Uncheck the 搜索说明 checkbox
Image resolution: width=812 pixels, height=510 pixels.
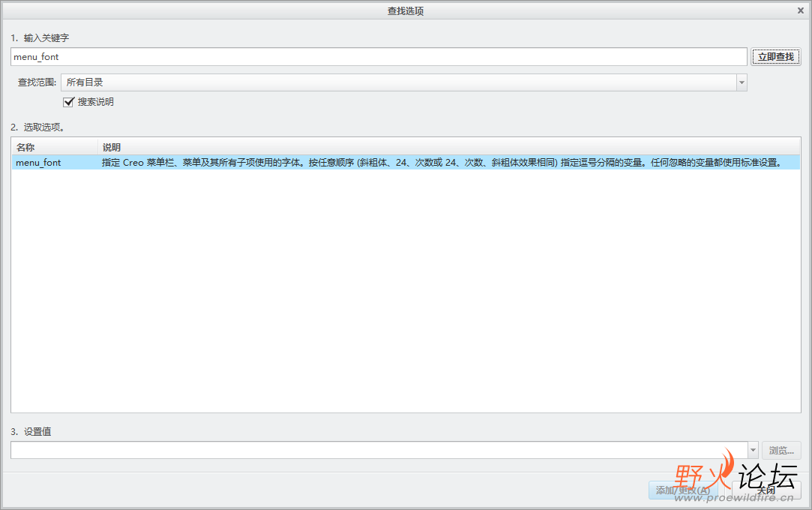coord(68,102)
